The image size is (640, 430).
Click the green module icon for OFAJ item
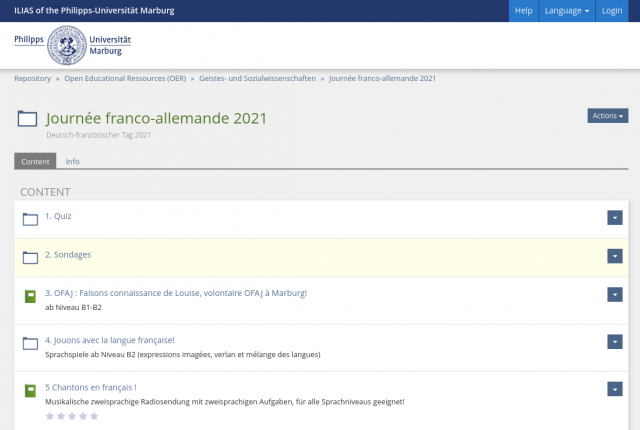pyautogui.click(x=30, y=297)
